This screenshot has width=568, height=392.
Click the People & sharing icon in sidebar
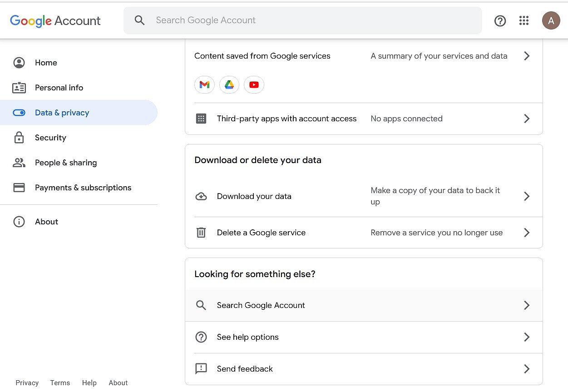tap(19, 163)
